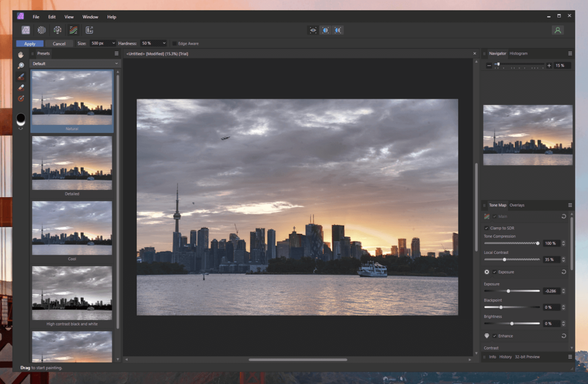Choose single preview view mode (eye icon)

click(x=313, y=30)
